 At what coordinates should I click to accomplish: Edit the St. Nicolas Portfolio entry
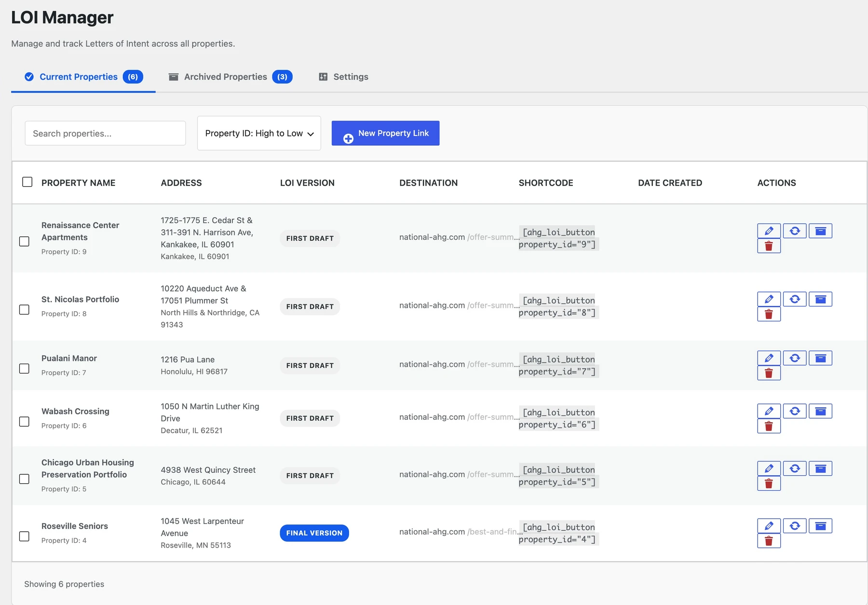(x=769, y=299)
